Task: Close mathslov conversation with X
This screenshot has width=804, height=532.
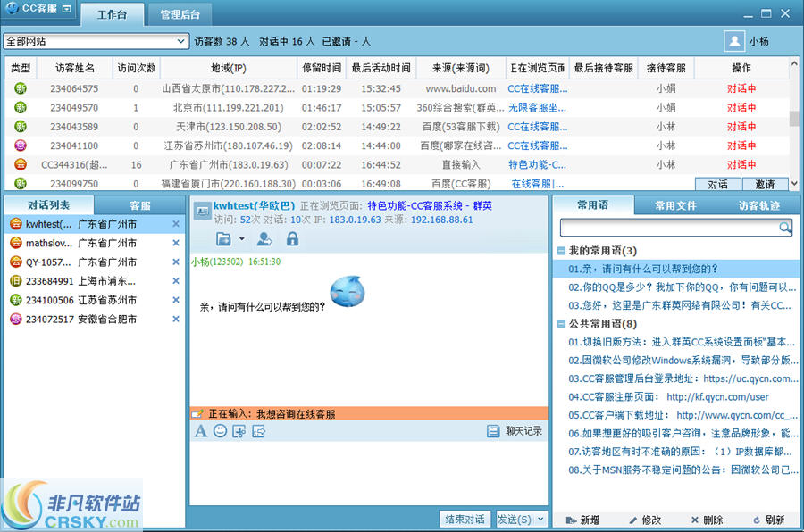Action: click(176, 243)
